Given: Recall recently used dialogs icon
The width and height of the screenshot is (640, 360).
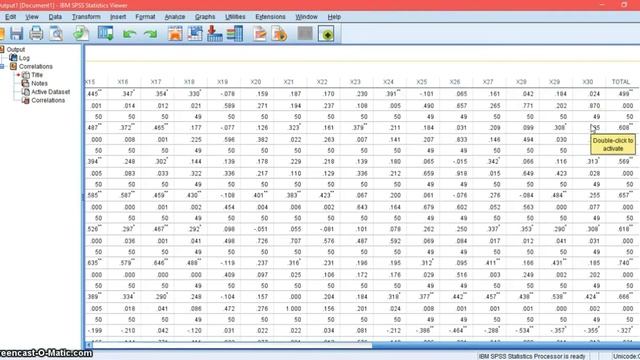Looking at the screenshot, I should point(105,33).
